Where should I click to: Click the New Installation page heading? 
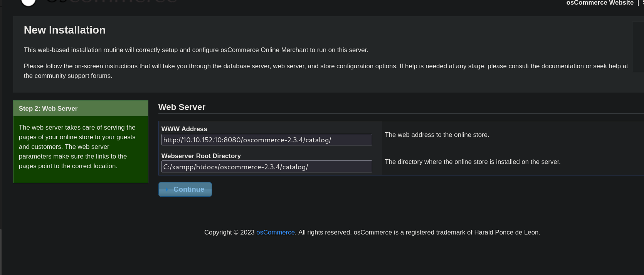[65, 30]
